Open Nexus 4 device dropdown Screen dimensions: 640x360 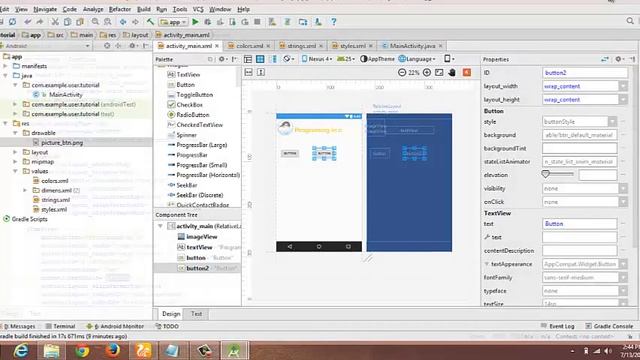pyautogui.click(x=317, y=59)
